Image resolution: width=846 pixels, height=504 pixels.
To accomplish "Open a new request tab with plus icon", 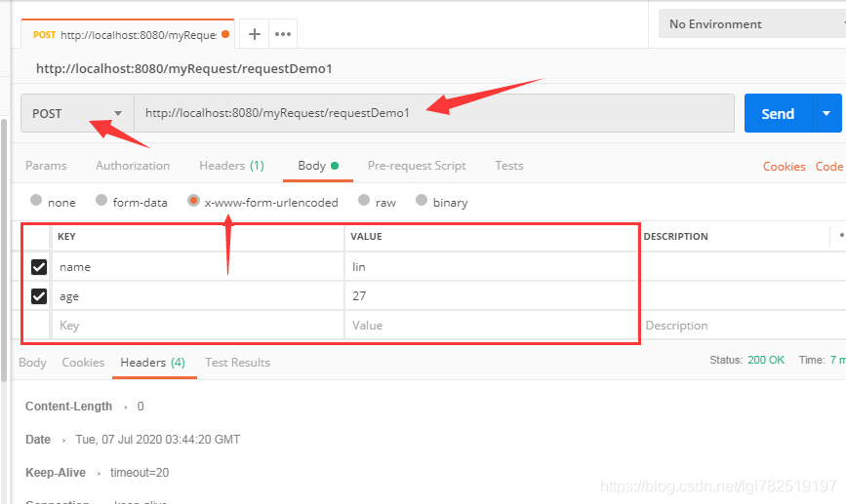I will tap(254, 34).
